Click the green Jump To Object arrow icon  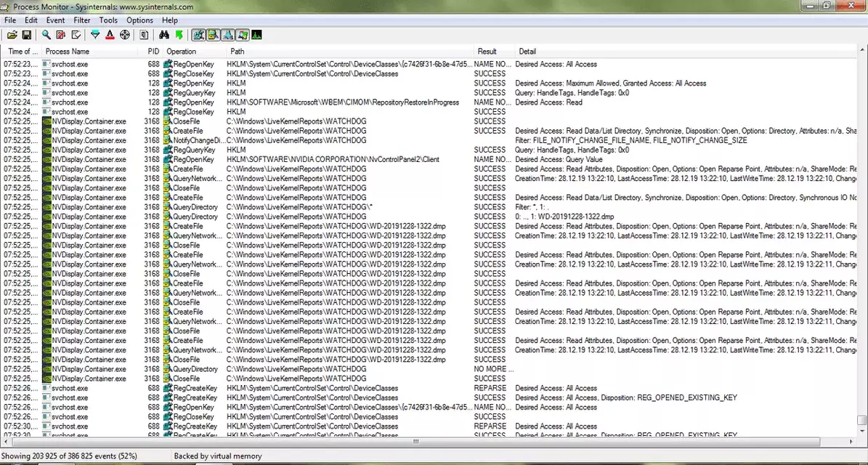[x=178, y=35]
